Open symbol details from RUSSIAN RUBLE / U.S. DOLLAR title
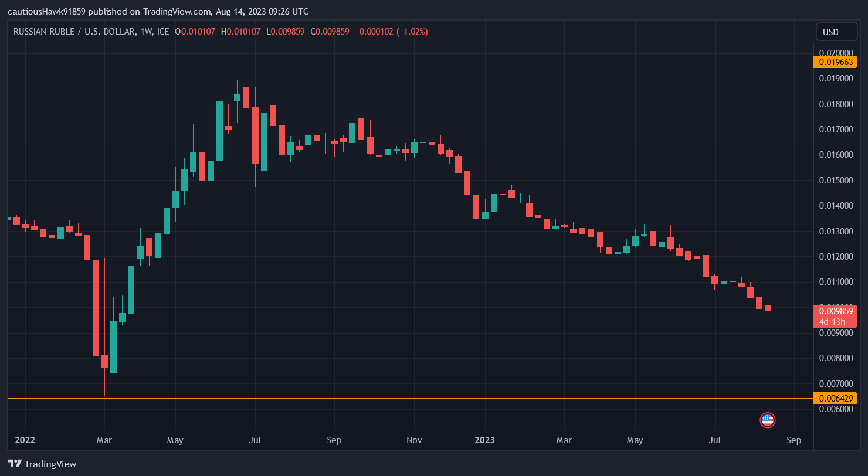This screenshot has width=868, height=476. pyautogui.click(x=76, y=32)
